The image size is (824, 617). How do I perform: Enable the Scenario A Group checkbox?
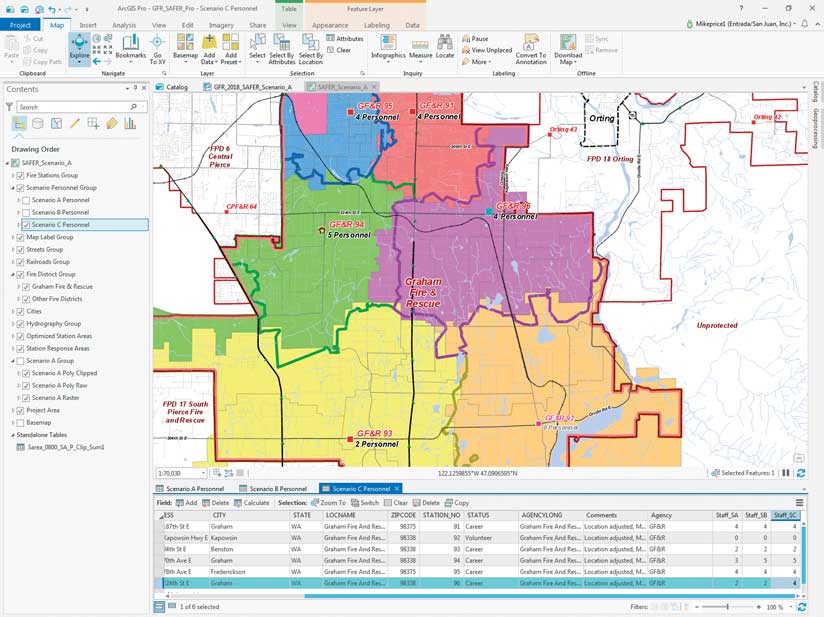[x=20, y=361]
